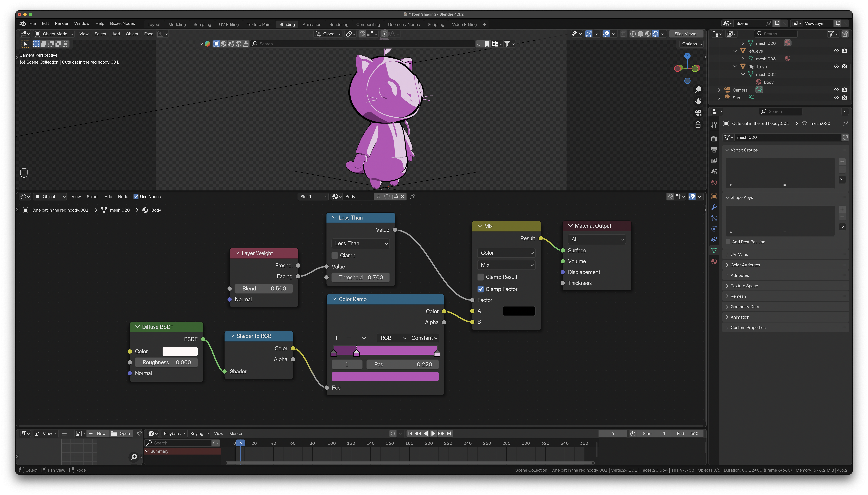Open the Tool properties tab icon
This screenshot has height=495, width=868.
pyautogui.click(x=714, y=125)
